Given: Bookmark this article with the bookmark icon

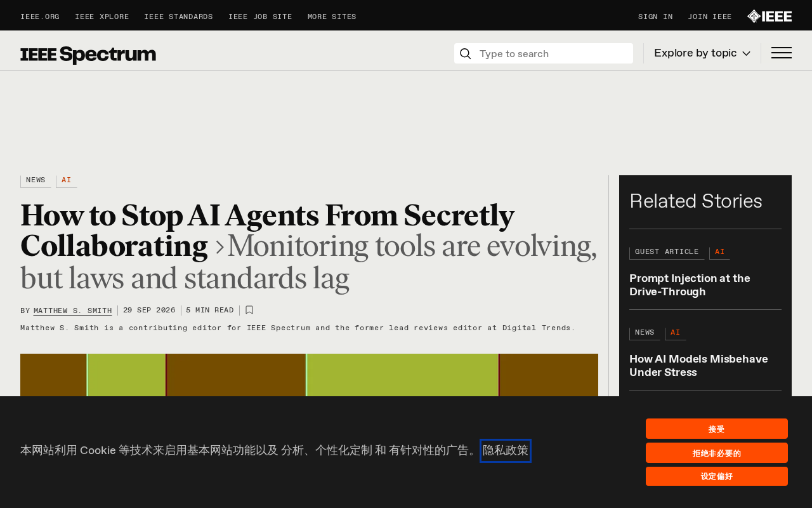Looking at the screenshot, I should [249, 310].
